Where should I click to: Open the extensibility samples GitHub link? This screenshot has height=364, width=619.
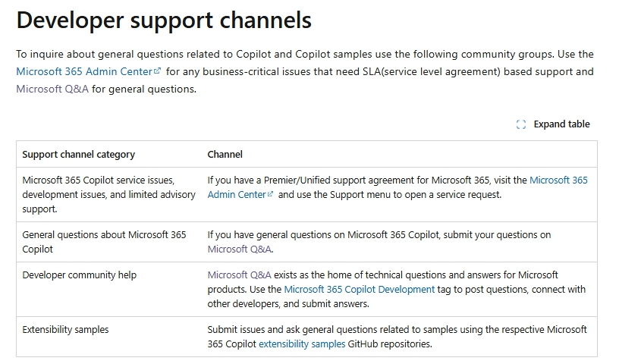tap(302, 344)
